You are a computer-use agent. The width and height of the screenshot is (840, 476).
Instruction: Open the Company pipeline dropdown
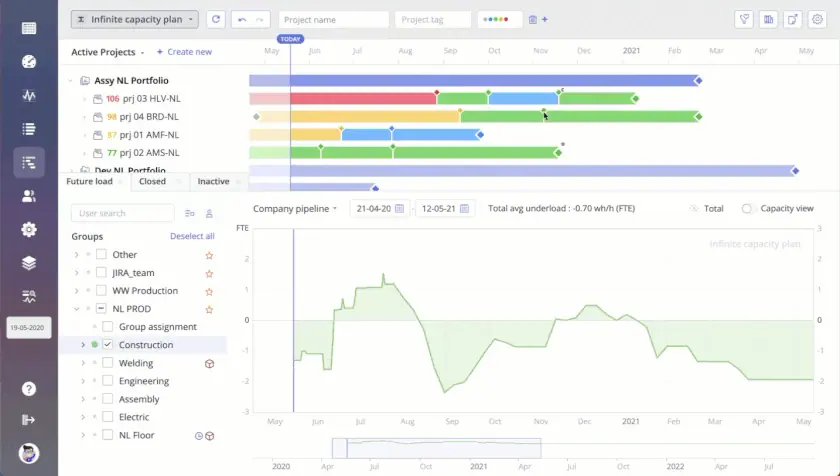[295, 209]
